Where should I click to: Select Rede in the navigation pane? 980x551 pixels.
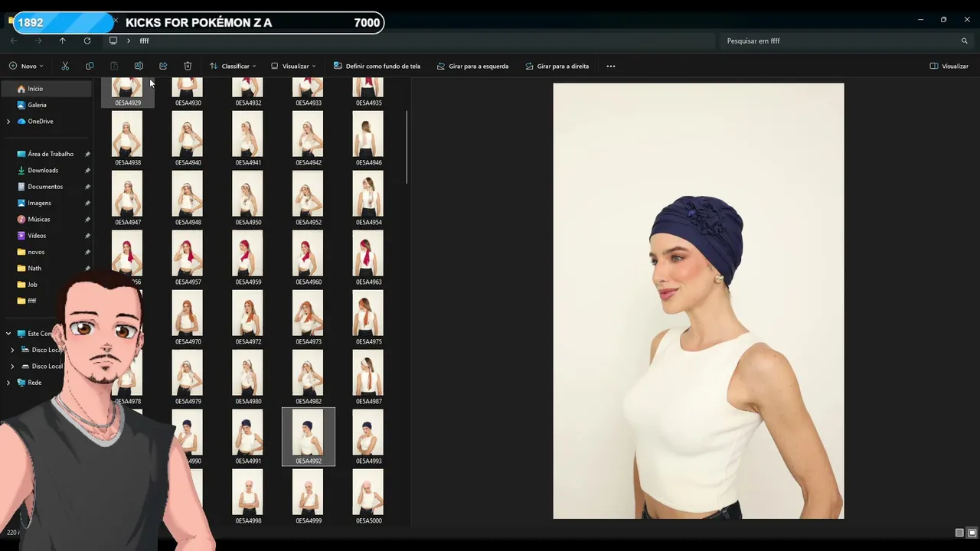34,383
